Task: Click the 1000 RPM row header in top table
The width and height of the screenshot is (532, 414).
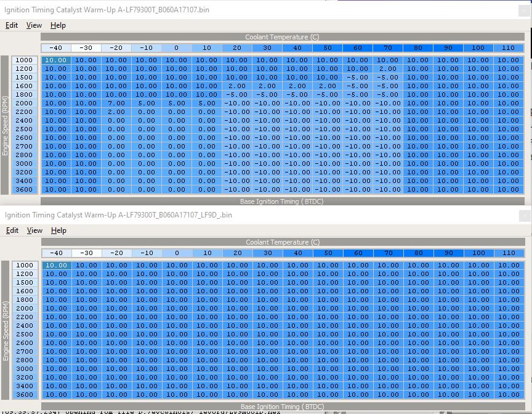Action: pos(25,60)
